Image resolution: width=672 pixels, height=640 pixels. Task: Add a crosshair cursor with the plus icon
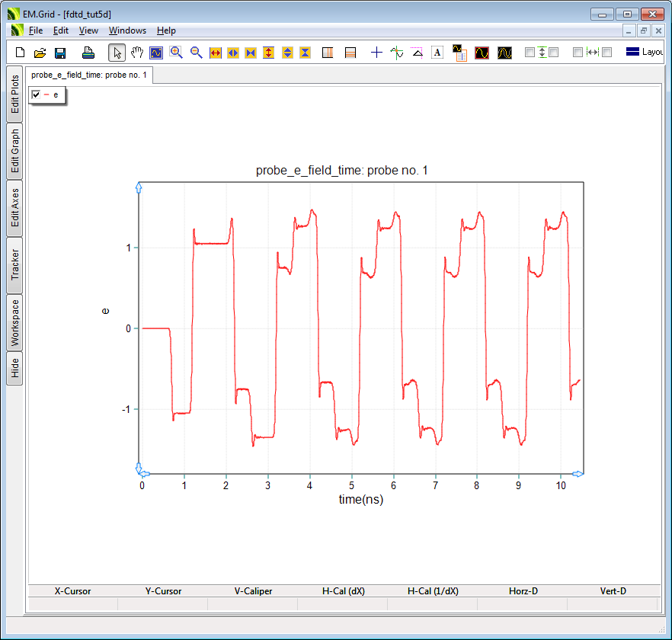[376, 53]
